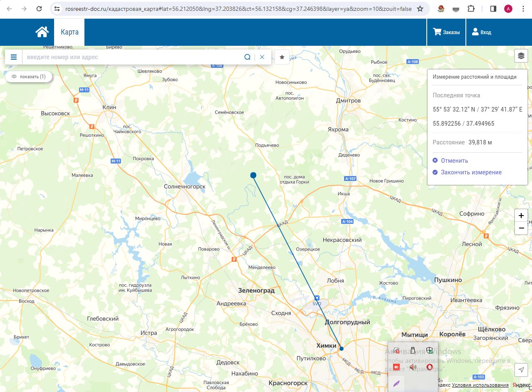The image size is (532, 392).
Task: Open the red hat pencil extension
Action: pyautogui.click(x=442, y=9)
